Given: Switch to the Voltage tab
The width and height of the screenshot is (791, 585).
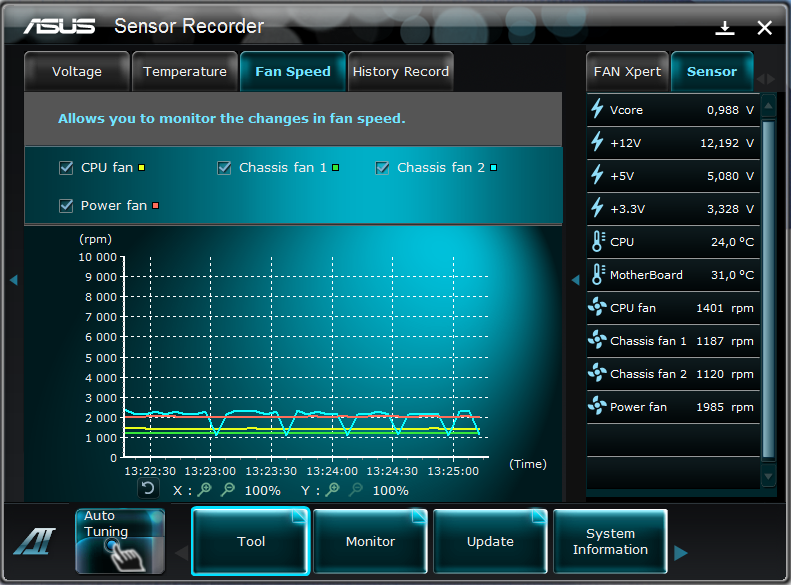Looking at the screenshot, I should tap(77, 72).
